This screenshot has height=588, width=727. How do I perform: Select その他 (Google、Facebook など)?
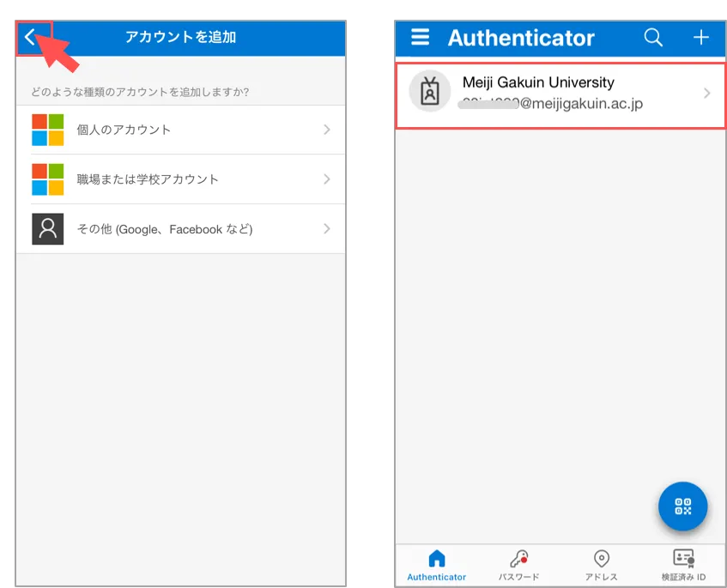[x=181, y=228]
